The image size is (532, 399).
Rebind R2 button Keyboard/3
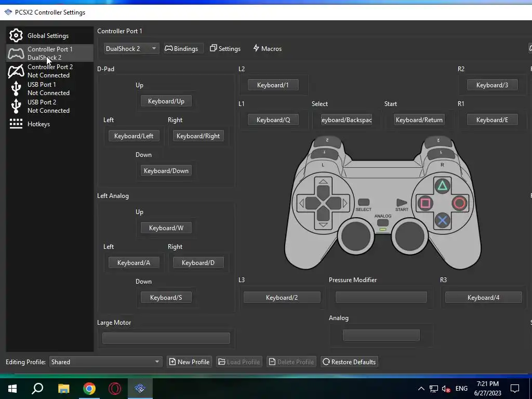click(493, 85)
